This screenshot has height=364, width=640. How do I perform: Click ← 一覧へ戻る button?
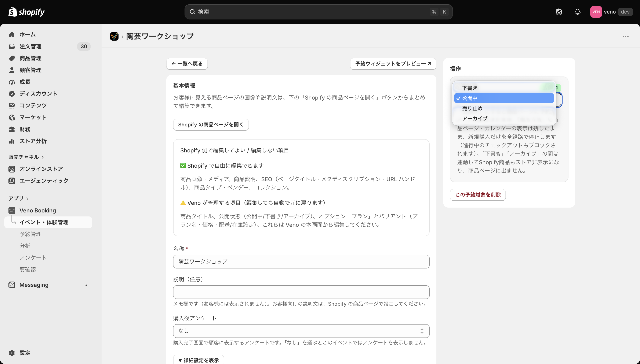[x=187, y=64]
